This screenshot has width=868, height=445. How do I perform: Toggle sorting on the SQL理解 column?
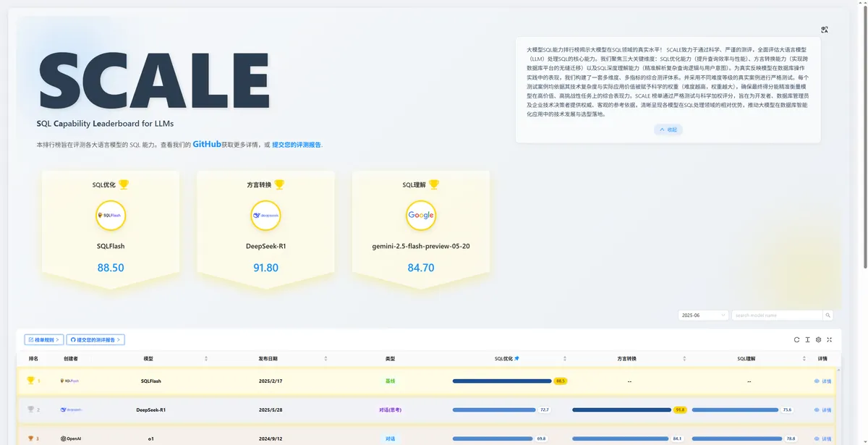click(803, 357)
